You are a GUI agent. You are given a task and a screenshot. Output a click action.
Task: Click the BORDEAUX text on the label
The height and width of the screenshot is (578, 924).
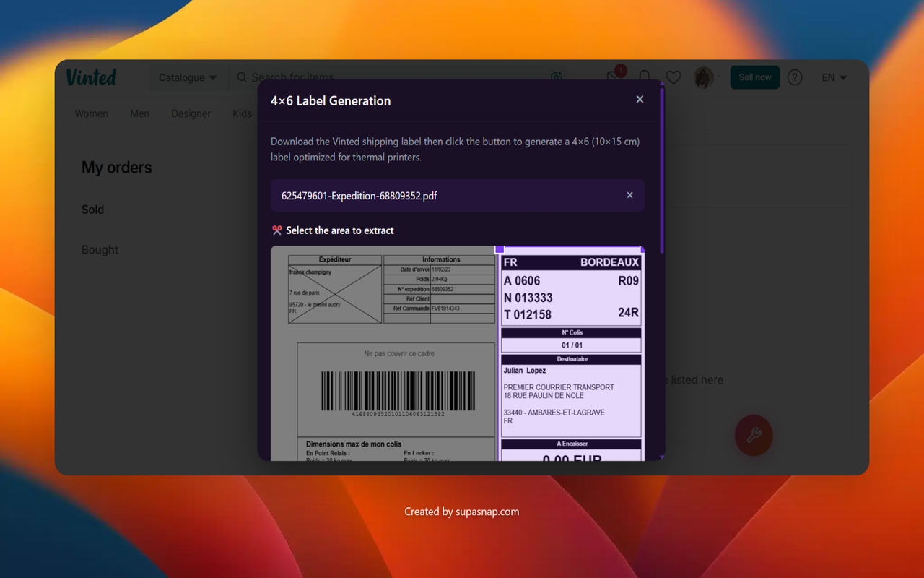coord(610,262)
